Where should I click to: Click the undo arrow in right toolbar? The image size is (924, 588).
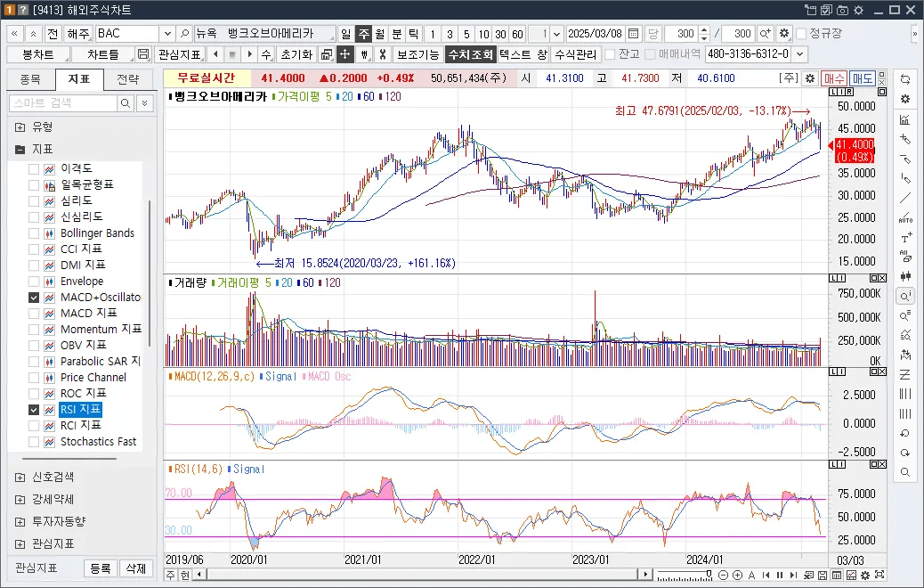[905, 433]
